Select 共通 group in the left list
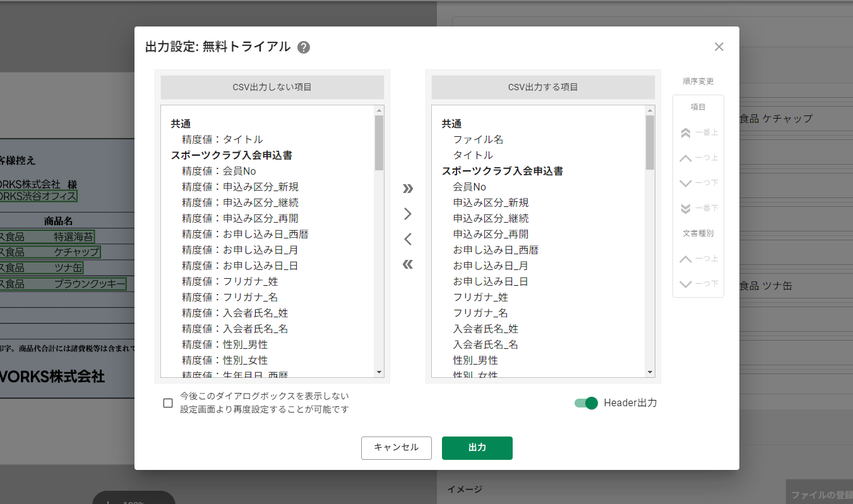The height and width of the screenshot is (504, 853). tap(181, 124)
